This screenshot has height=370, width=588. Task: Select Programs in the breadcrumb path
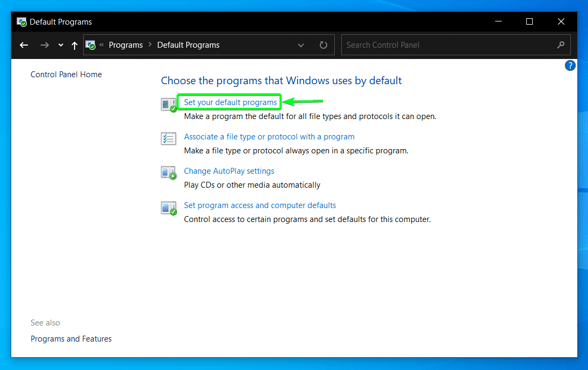[126, 45]
